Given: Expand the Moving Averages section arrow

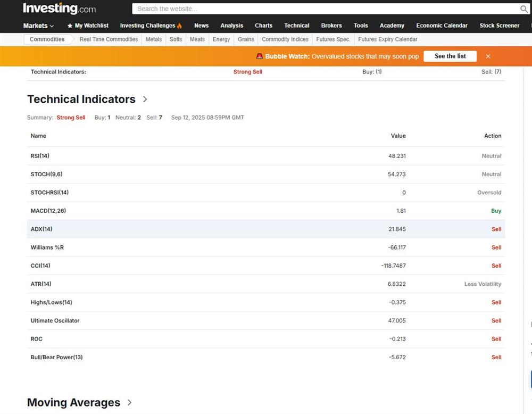Looking at the screenshot, I should click(x=129, y=402).
